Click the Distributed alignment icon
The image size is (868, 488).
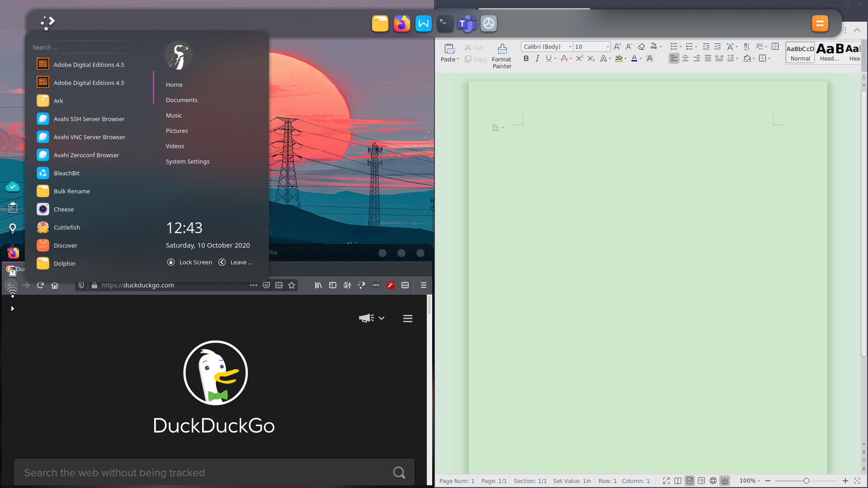click(719, 58)
